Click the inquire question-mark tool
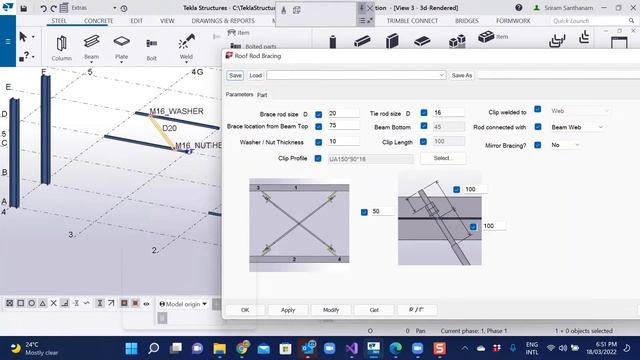 tap(24, 56)
